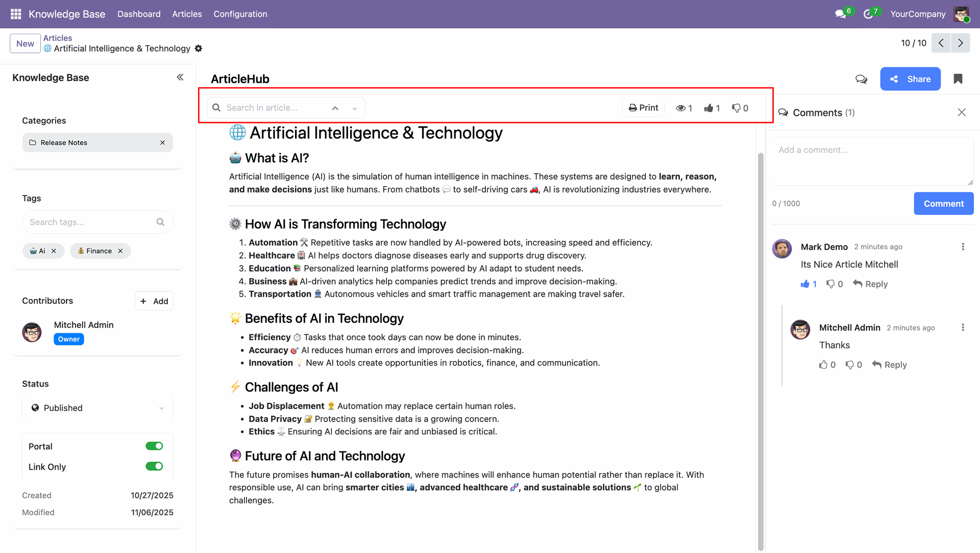This screenshot has height=553, width=980.
Task: Click the thumbs-up like icon in article toolbar
Action: pyautogui.click(x=708, y=108)
